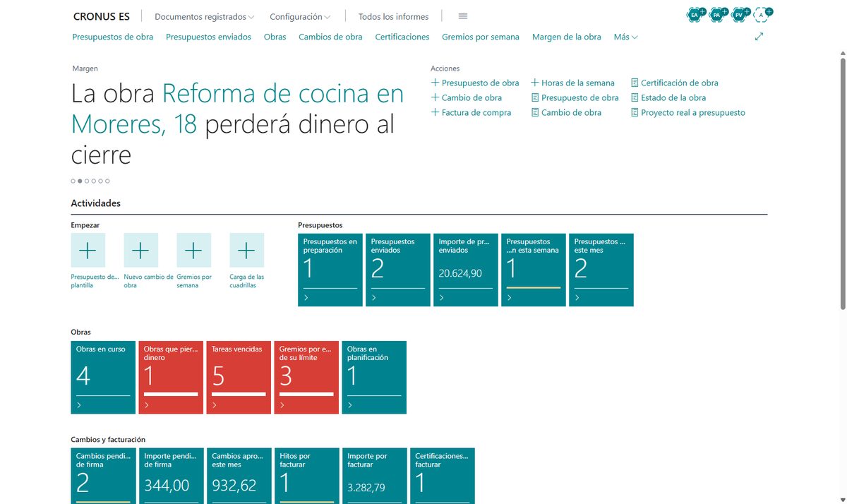Open the Certificación de obra report
Viewport: 847px width, 504px height.
tap(675, 83)
